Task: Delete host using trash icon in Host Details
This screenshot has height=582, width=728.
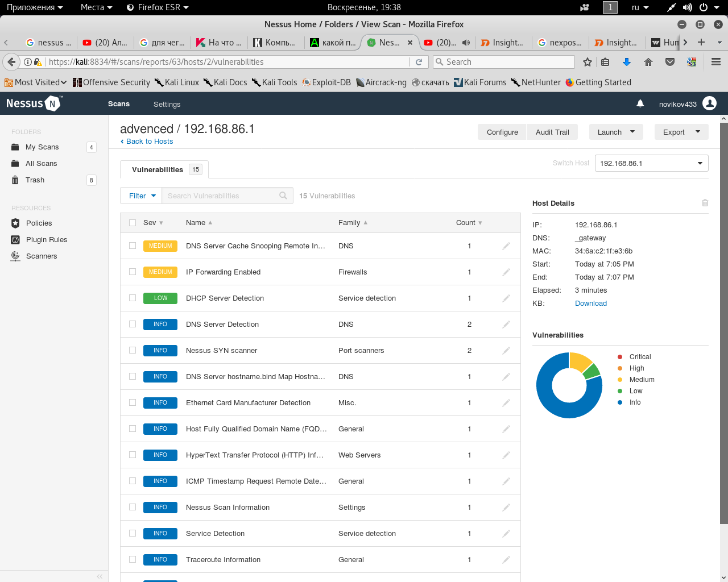Action: point(705,203)
